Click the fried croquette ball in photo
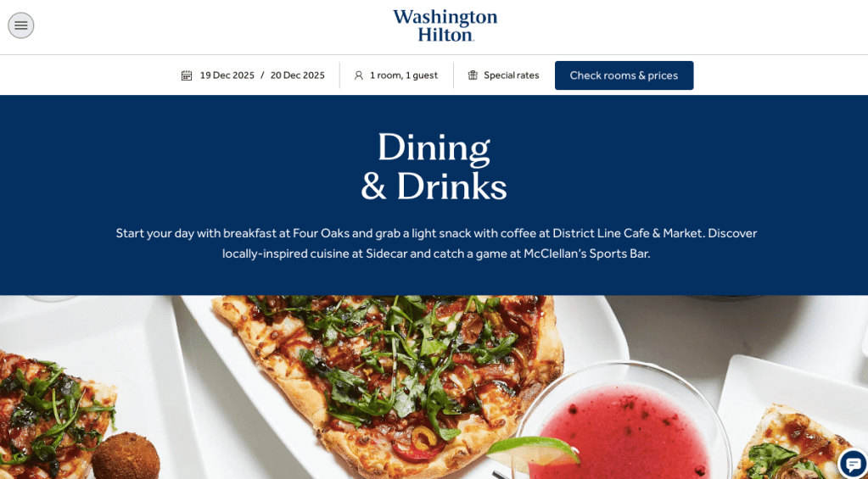868x479 pixels. coord(126,457)
